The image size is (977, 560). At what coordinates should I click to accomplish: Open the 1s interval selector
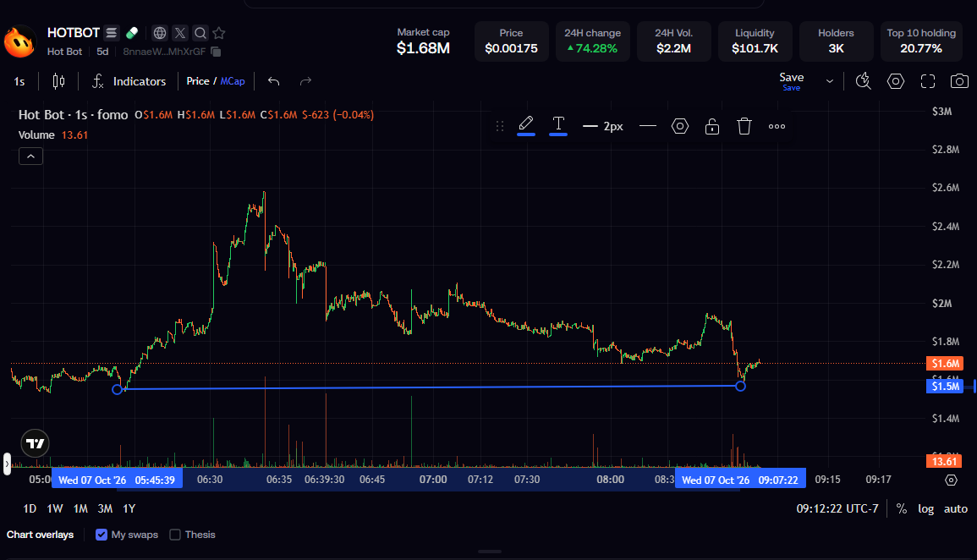19,81
